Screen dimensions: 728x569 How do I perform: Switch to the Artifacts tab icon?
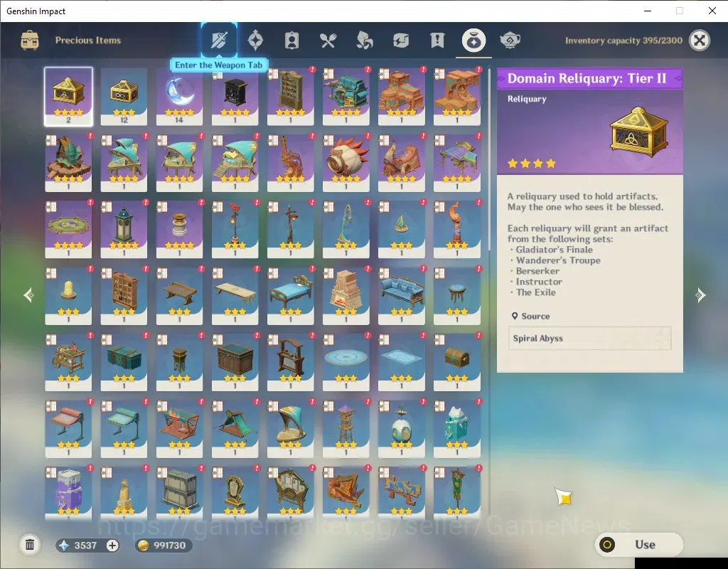click(255, 41)
